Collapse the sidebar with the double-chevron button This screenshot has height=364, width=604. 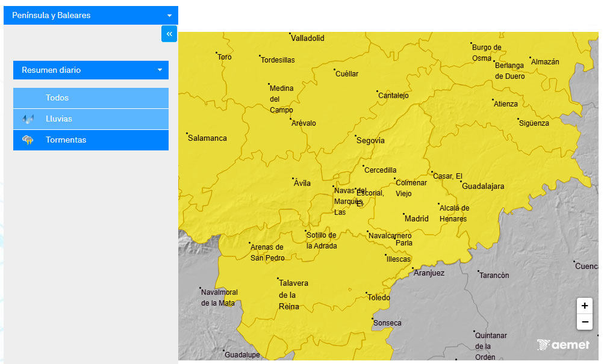[169, 34]
